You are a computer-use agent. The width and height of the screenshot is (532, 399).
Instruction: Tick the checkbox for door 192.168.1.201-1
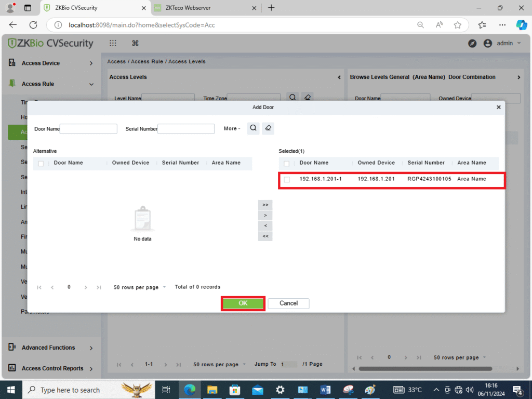(x=287, y=179)
